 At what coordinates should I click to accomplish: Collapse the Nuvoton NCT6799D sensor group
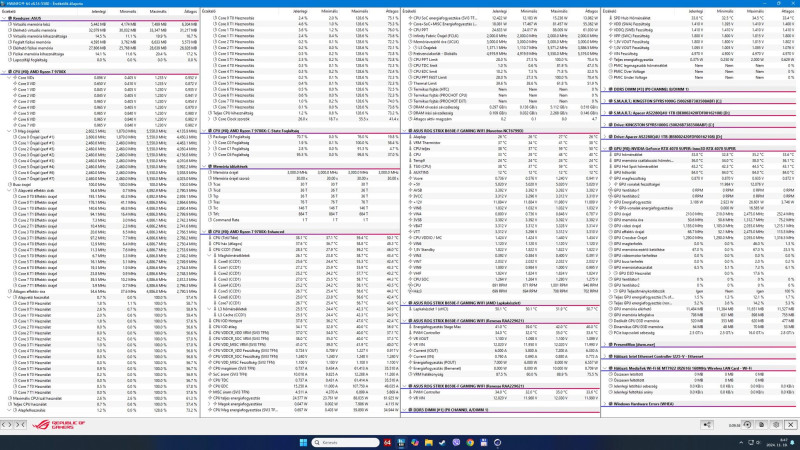pos(405,131)
